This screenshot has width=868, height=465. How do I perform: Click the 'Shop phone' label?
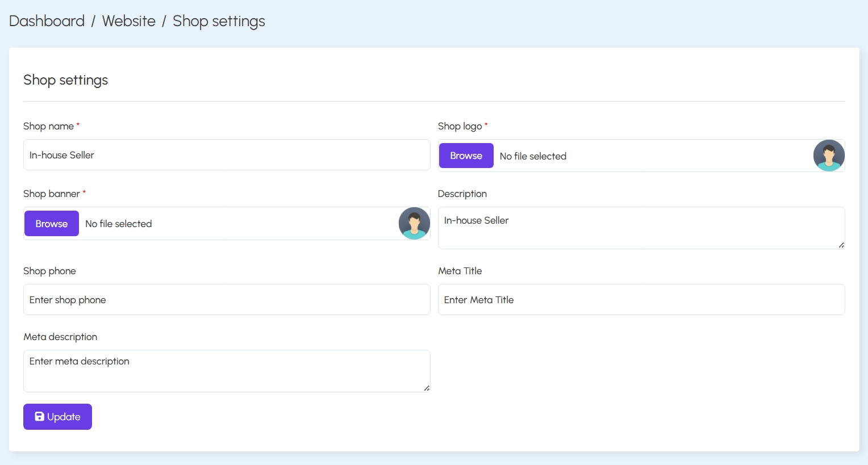[49, 271]
